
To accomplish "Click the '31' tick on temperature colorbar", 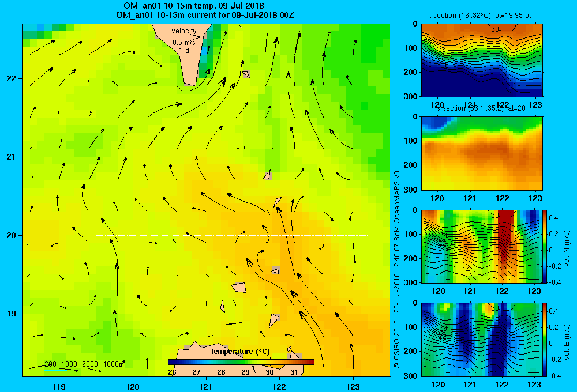I will [294, 372].
